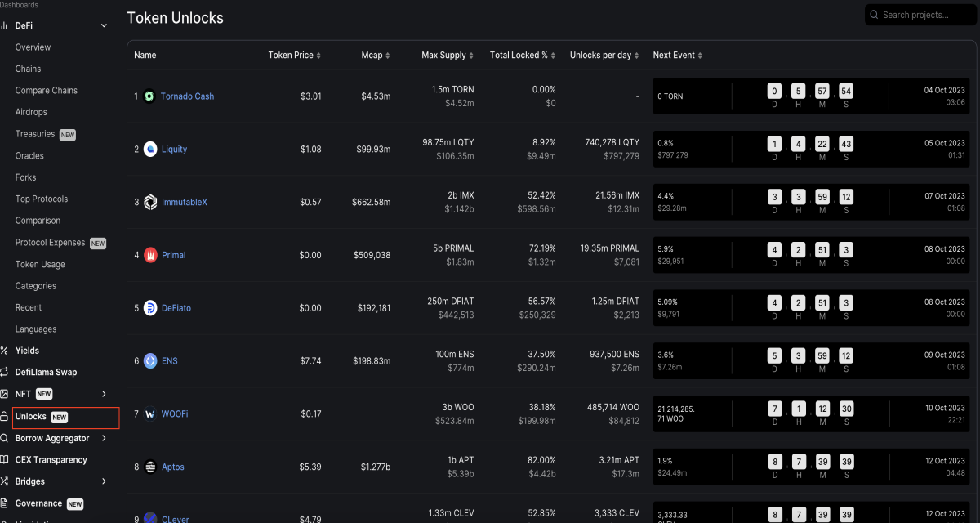Screen dimensions: 980x523
Task: Click the Liquity token logo icon
Action: 150,149
